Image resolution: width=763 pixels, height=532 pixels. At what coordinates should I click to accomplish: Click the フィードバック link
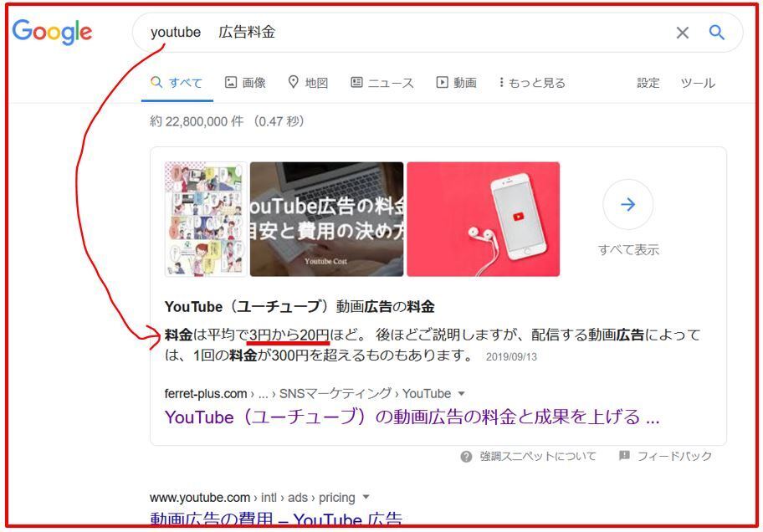pyautogui.click(x=674, y=456)
